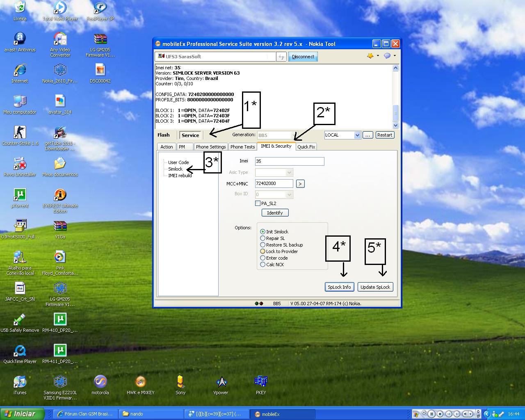The height and width of the screenshot is (420, 525).
Task: Pause playback in taskbar media toolbar
Action: tap(431, 414)
